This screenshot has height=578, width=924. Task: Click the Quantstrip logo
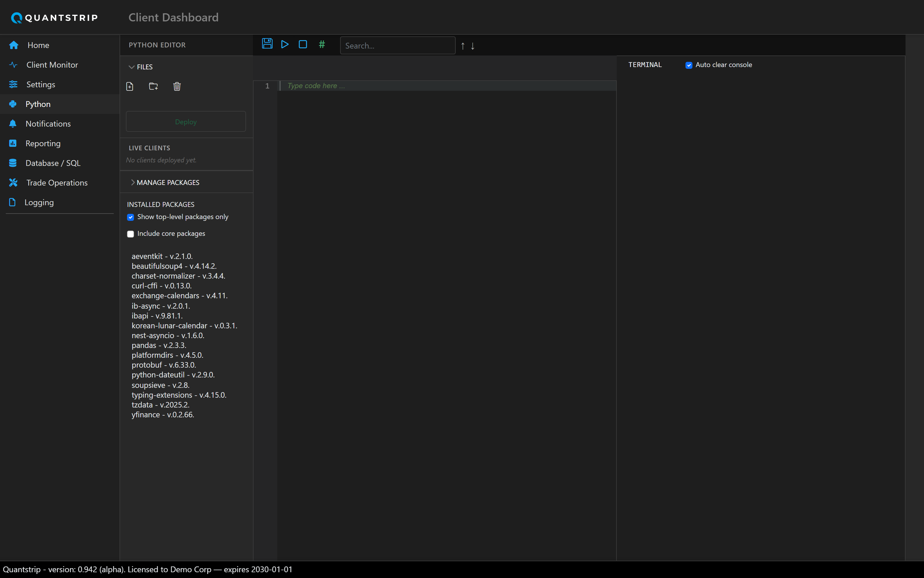coord(54,18)
